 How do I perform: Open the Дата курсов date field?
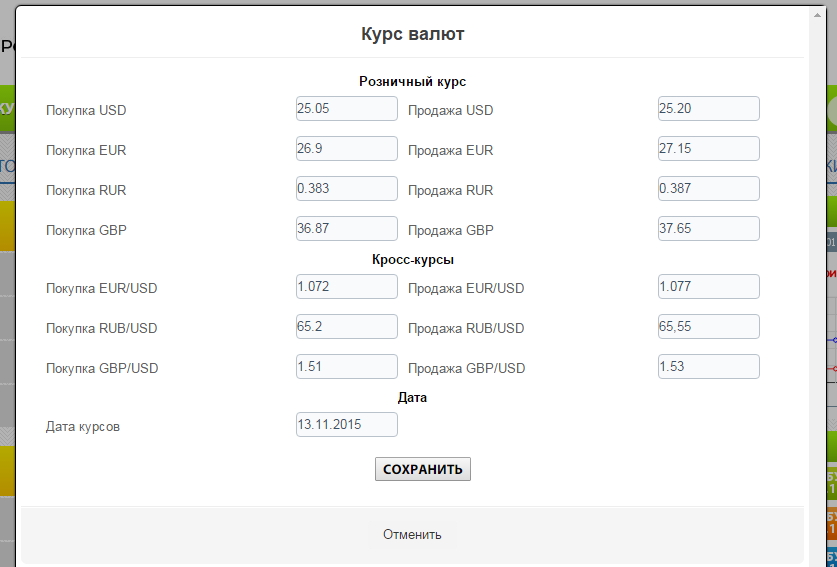346,425
